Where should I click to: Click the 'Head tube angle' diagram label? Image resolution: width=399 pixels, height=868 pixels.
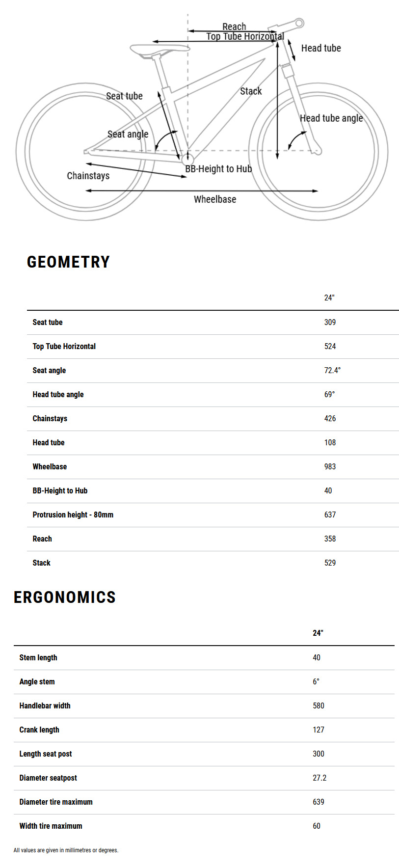(x=331, y=118)
